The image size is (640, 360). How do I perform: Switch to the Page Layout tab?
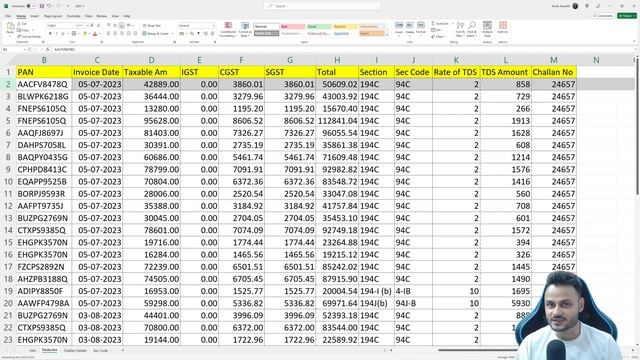pos(53,16)
